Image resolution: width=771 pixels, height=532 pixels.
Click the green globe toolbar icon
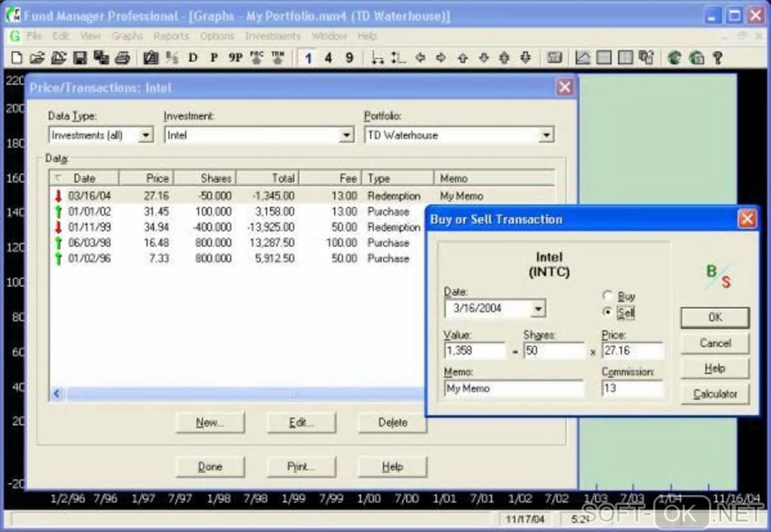click(x=674, y=58)
